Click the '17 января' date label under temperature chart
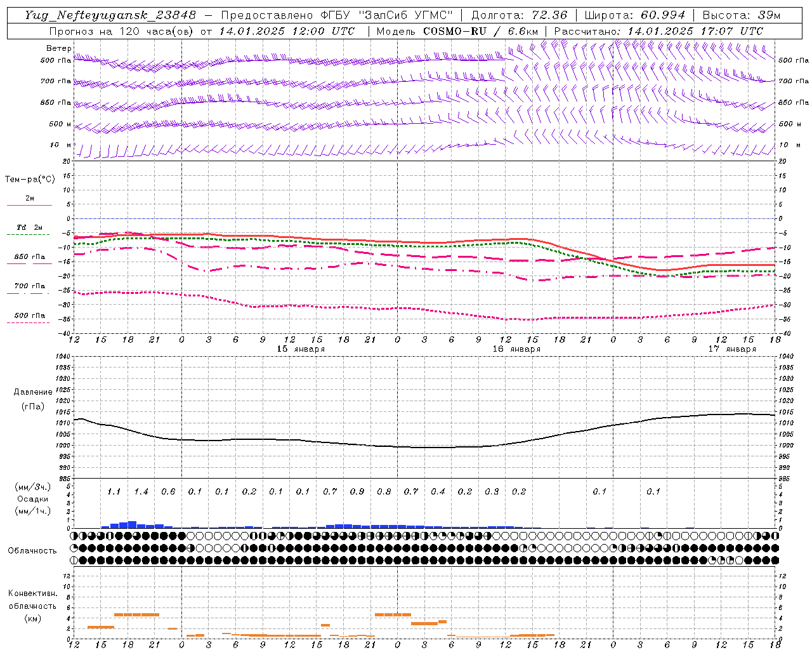 pyautogui.click(x=732, y=348)
